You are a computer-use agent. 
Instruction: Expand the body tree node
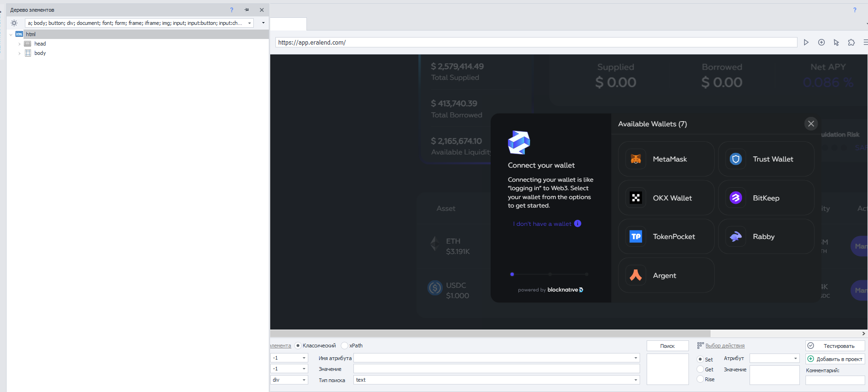pyautogui.click(x=19, y=53)
